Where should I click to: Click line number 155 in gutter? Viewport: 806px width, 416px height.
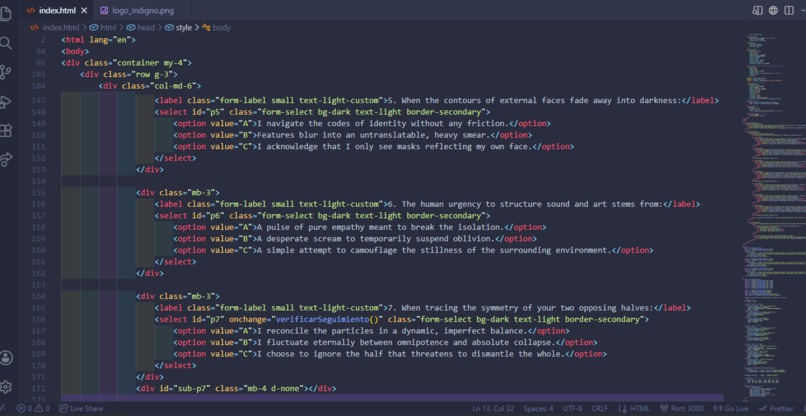click(41, 193)
